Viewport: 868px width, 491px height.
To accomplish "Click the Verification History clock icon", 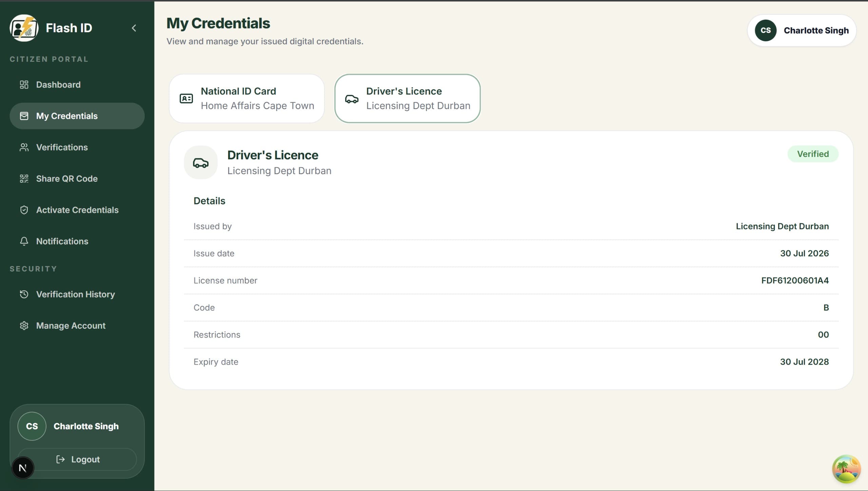I will (24, 294).
